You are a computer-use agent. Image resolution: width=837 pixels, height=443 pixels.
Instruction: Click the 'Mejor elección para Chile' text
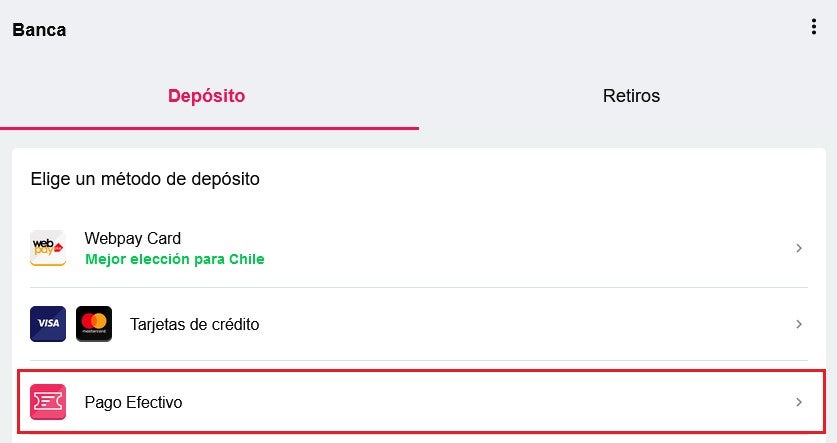click(175, 259)
